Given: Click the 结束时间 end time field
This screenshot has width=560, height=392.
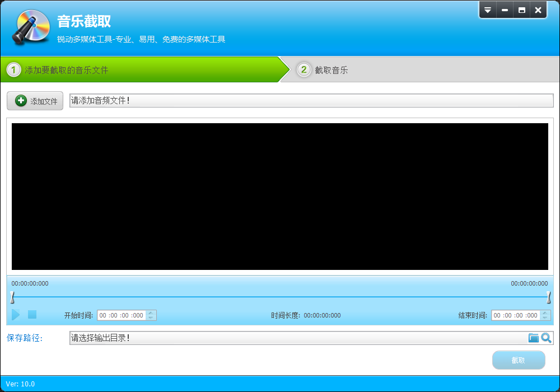Looking at the screenshot, I should click(516, 315).
